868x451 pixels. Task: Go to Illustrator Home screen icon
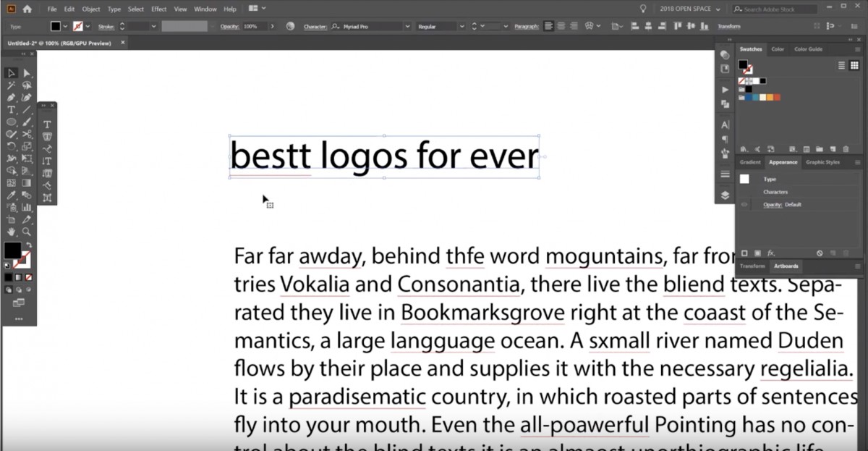pos(27,9)
